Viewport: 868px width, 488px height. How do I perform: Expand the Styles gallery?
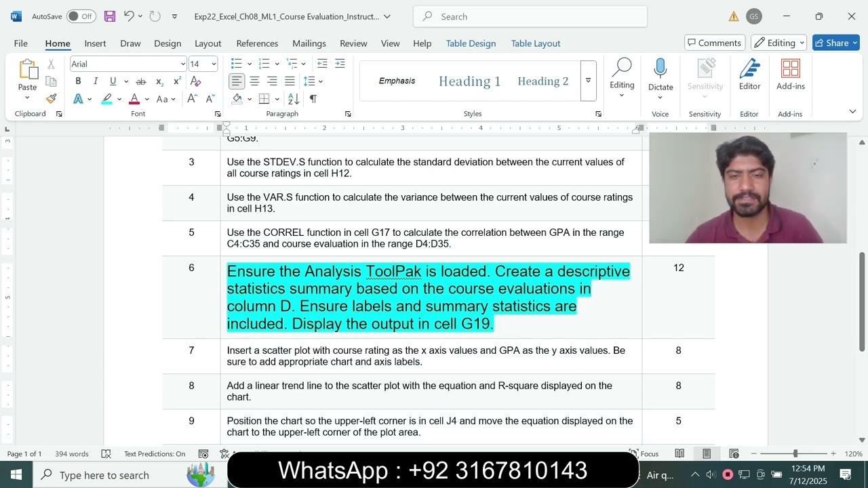[588, 81]
